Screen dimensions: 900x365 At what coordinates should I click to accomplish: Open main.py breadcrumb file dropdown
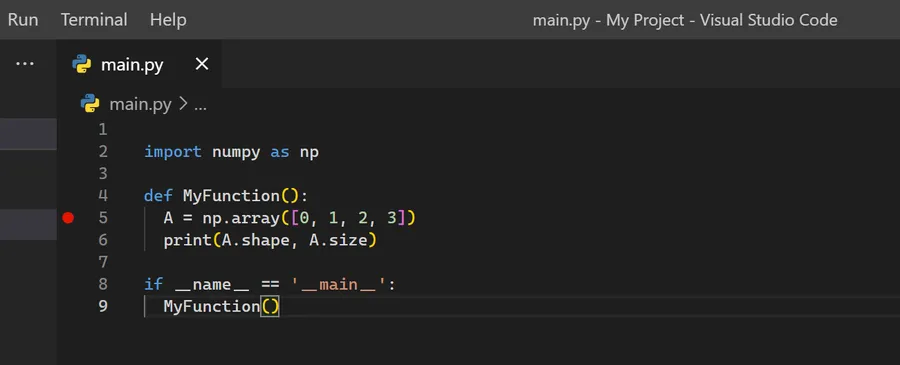coord(140,104)
